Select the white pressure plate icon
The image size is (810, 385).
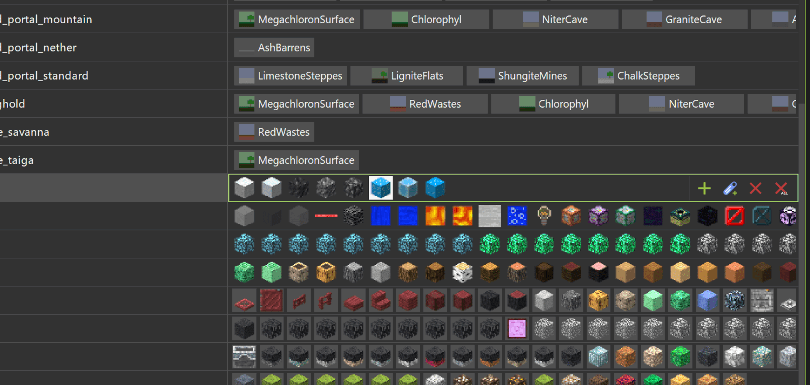788,300
